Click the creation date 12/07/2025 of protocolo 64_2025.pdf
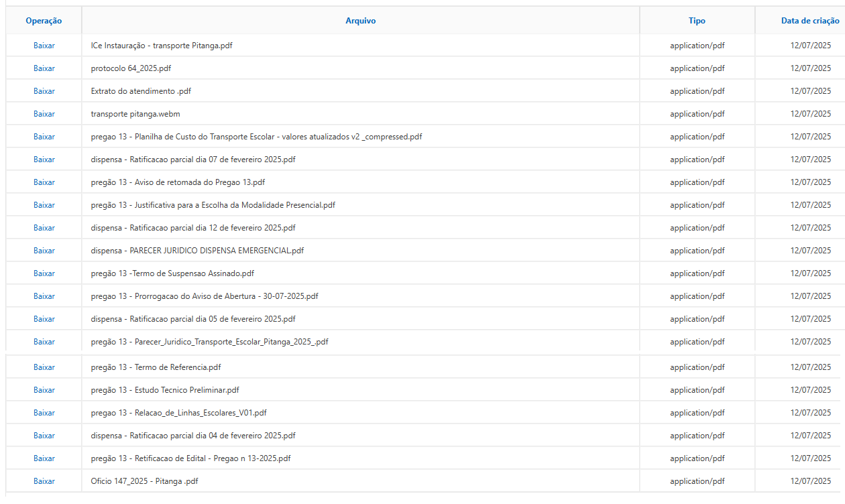This screenshot has width=845, height=504. [811, 68]
